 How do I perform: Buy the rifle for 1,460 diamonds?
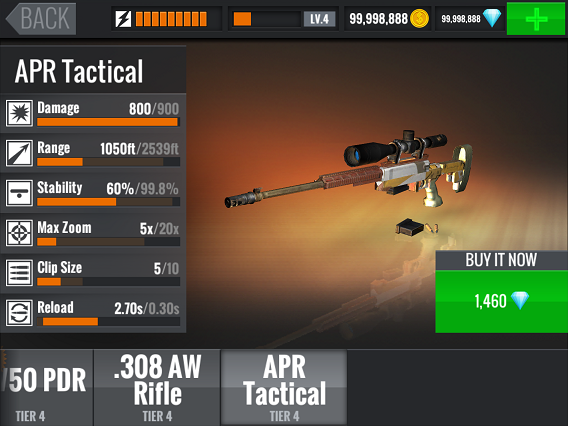(501, 301)
